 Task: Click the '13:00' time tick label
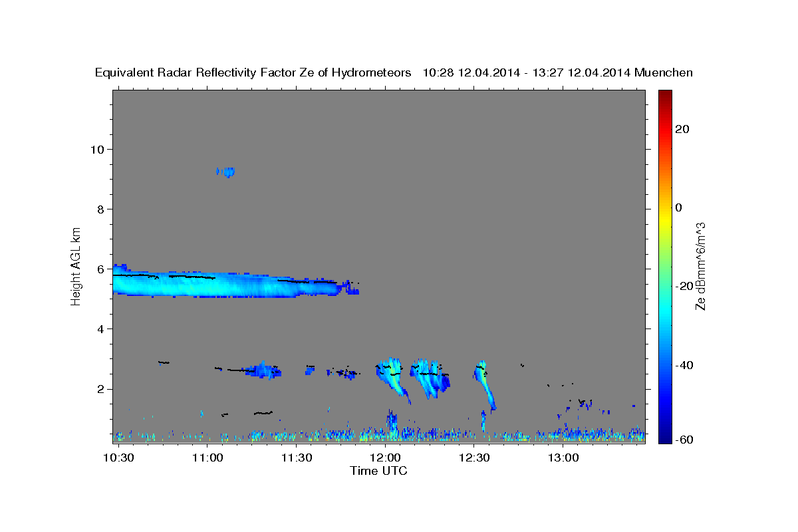563,458
